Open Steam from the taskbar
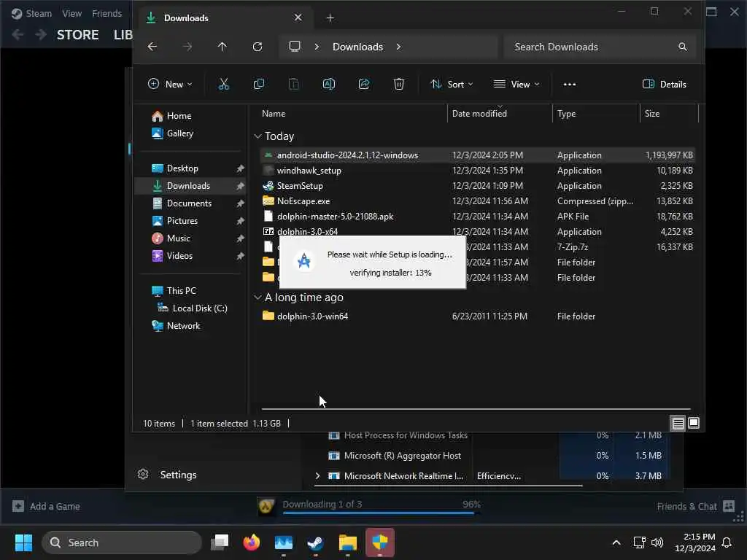Screen dimensions: 747x560 315,542
